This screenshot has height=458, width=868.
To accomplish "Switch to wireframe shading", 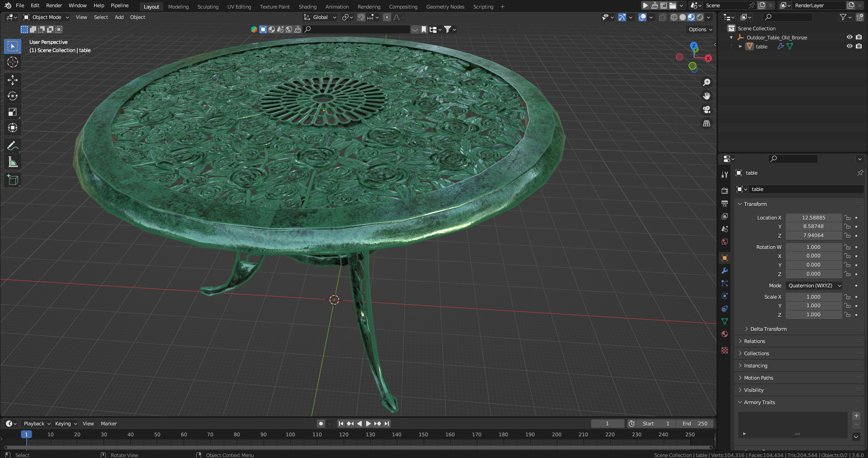I will [x=674, y=17].
